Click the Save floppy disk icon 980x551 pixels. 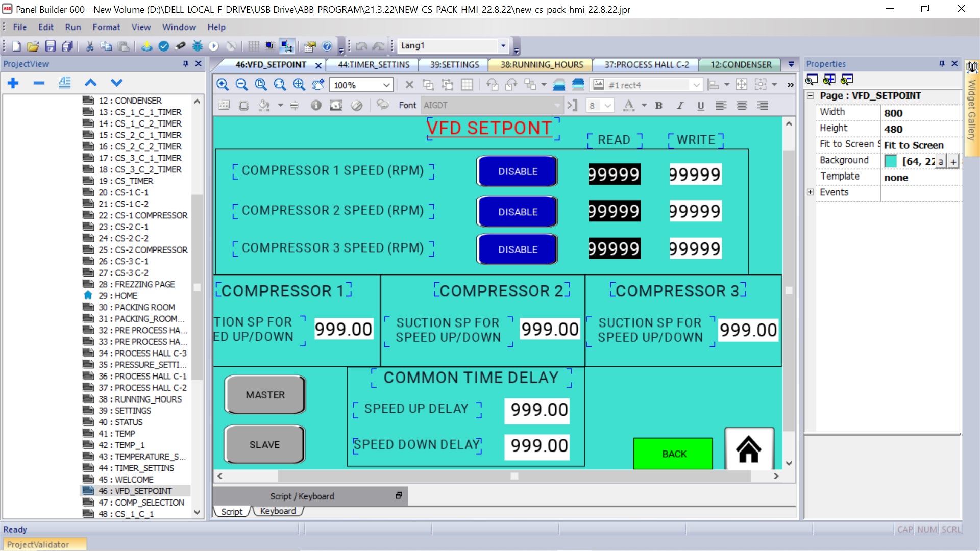pyautogui.click(x=50, y=46)
